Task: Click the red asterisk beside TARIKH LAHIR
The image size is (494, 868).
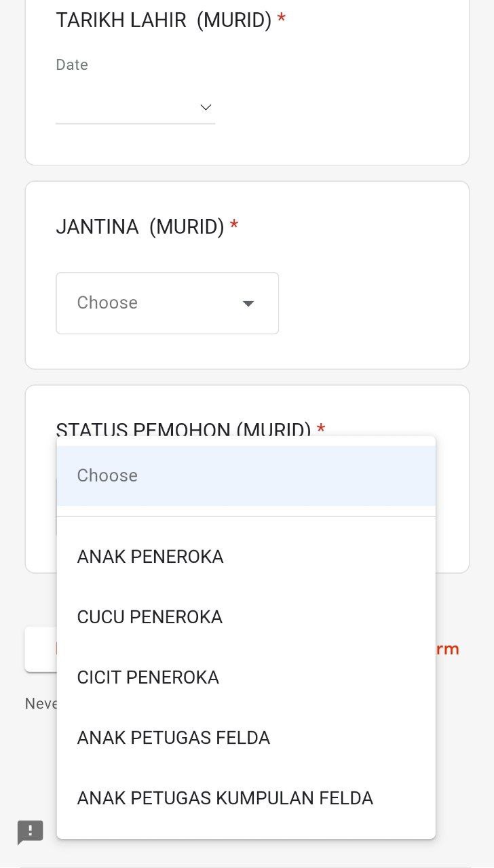Action: [x=282, y=20]
